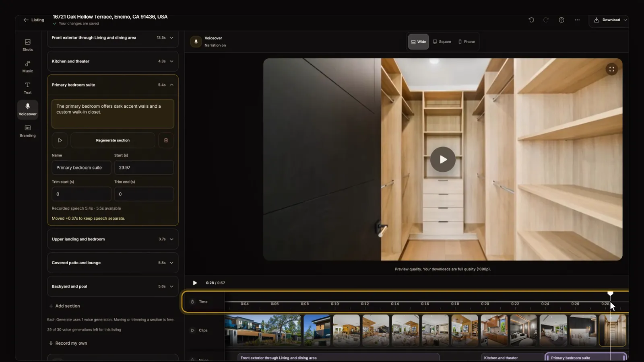This screenshot has height=362, width=644.
Task: Click the Name input field
Action: click(x=81, y=168)
